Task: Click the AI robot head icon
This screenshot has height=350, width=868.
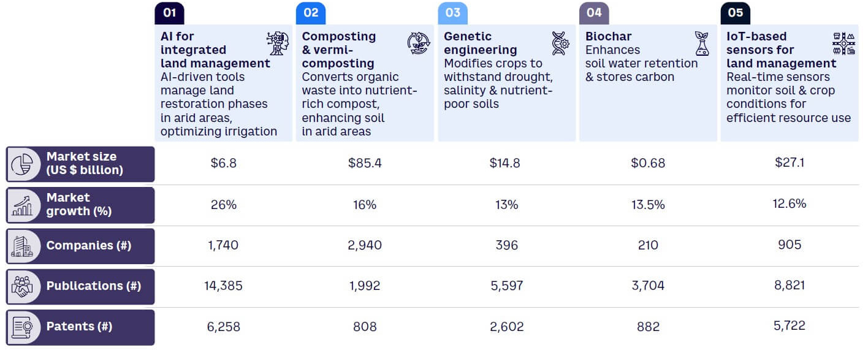Action: click(277, 44)
